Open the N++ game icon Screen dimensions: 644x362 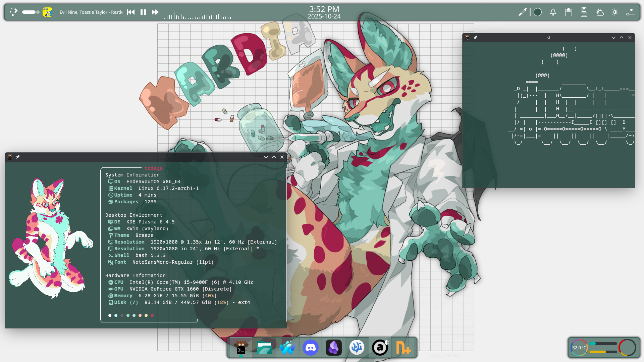(x=403, y=348)
